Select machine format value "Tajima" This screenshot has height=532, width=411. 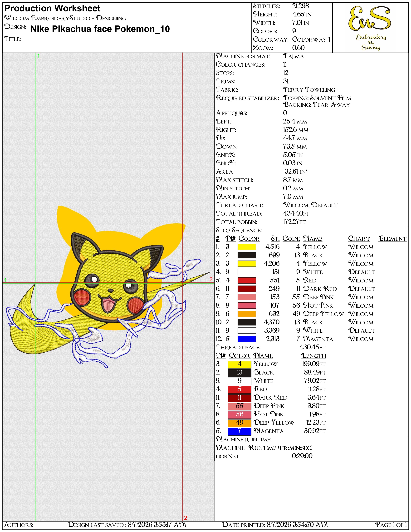click(294, 56)
